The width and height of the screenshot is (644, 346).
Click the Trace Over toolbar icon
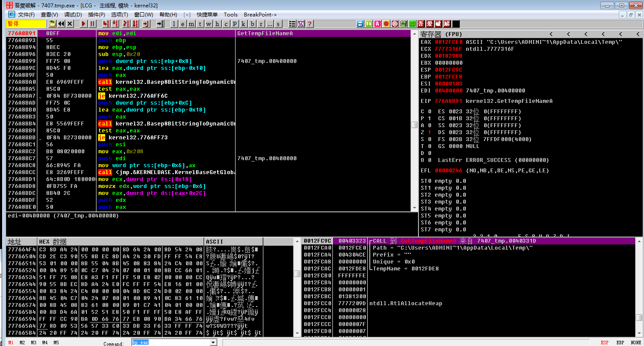pyautogui.click(x=136, y=24)
